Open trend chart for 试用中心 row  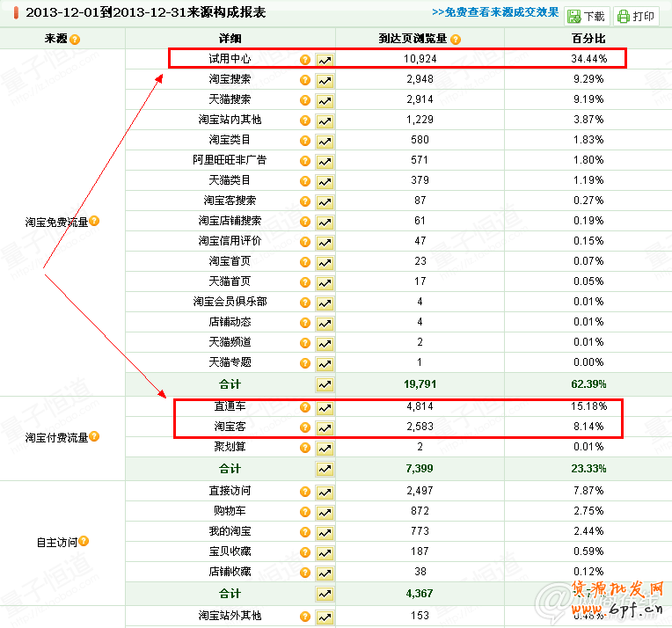pyautogui.click(x=325, y=60)
